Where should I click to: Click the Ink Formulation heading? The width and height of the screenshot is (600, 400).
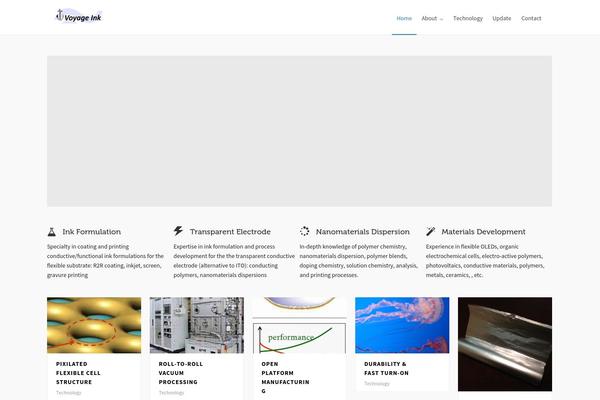pos(91,232)
